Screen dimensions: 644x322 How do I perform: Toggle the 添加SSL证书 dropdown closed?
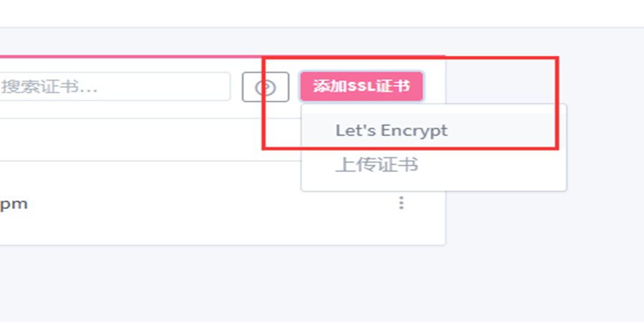click(x=361, y=86)
